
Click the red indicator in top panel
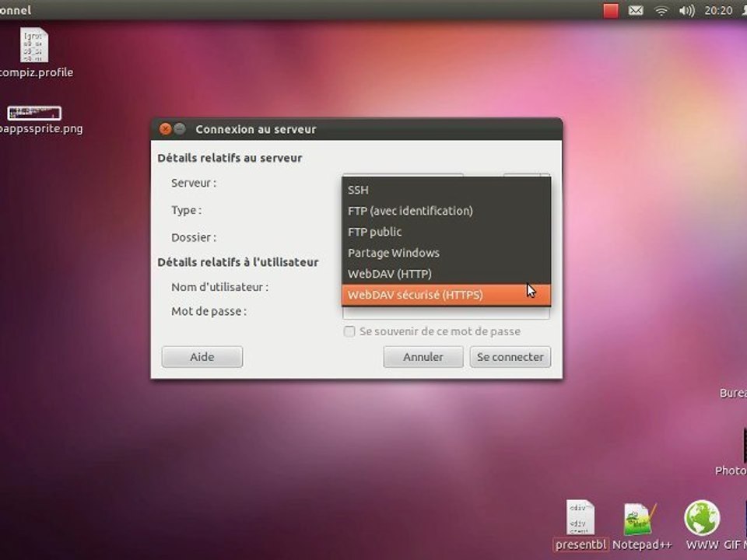[611, 10]
